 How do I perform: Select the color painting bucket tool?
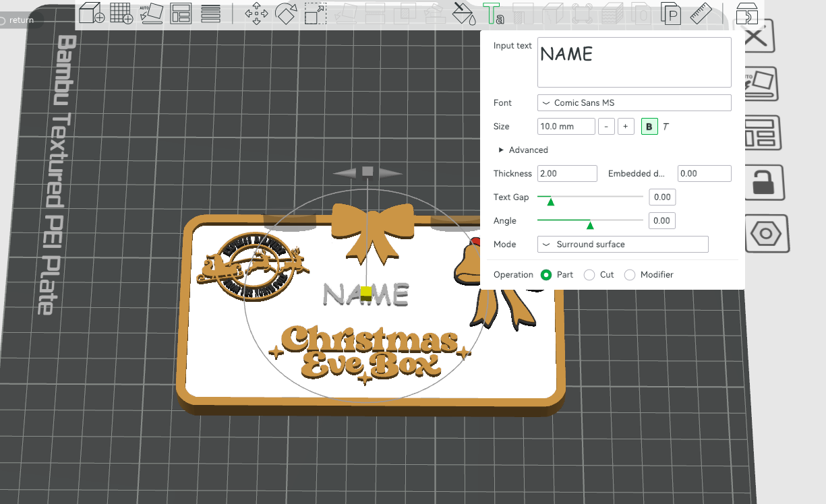(463, 13)
